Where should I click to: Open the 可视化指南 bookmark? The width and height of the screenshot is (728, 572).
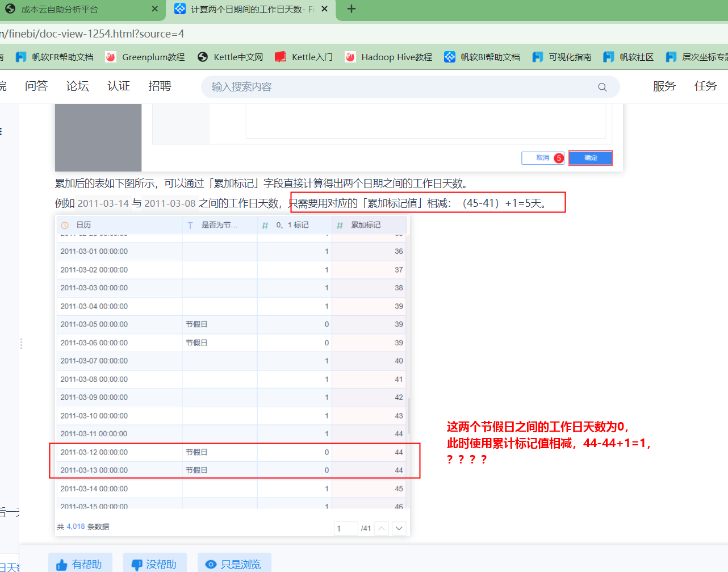(x=562, y=57)
